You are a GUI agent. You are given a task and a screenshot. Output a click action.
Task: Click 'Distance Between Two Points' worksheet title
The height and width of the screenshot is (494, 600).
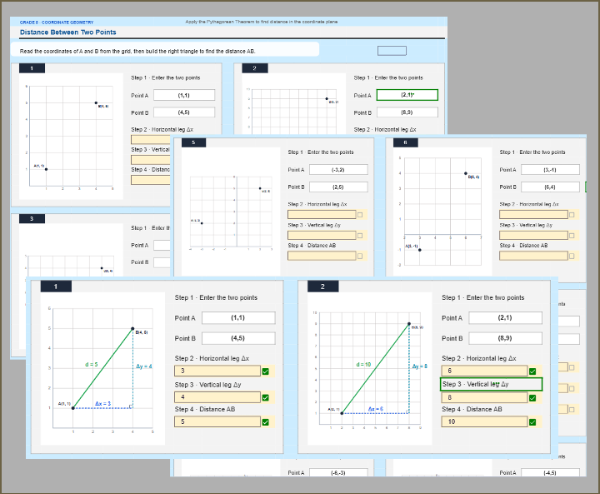click(x=68, y=32)
